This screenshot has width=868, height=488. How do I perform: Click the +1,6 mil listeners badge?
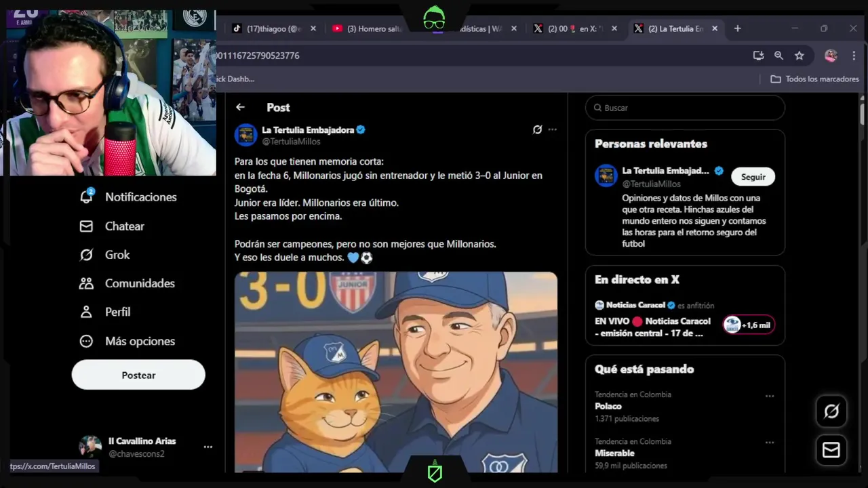[x=749, y=325]
